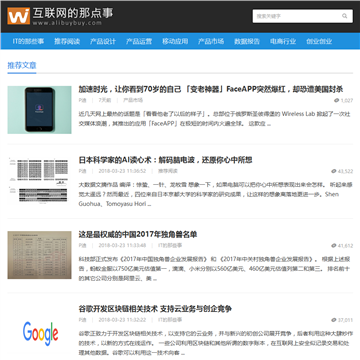
Task: Click author P迪 under the FaceAPP article
Action: pyautogui.click(x=82, y=100)
